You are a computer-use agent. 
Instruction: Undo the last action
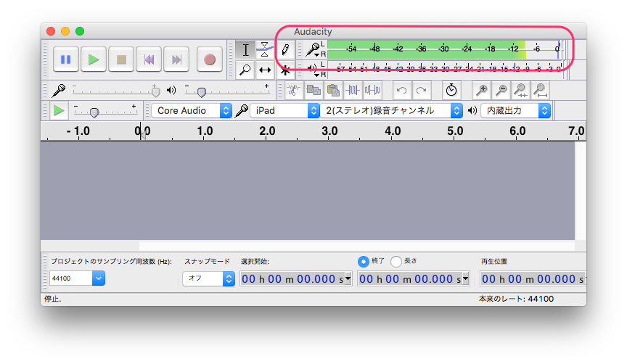402,91
